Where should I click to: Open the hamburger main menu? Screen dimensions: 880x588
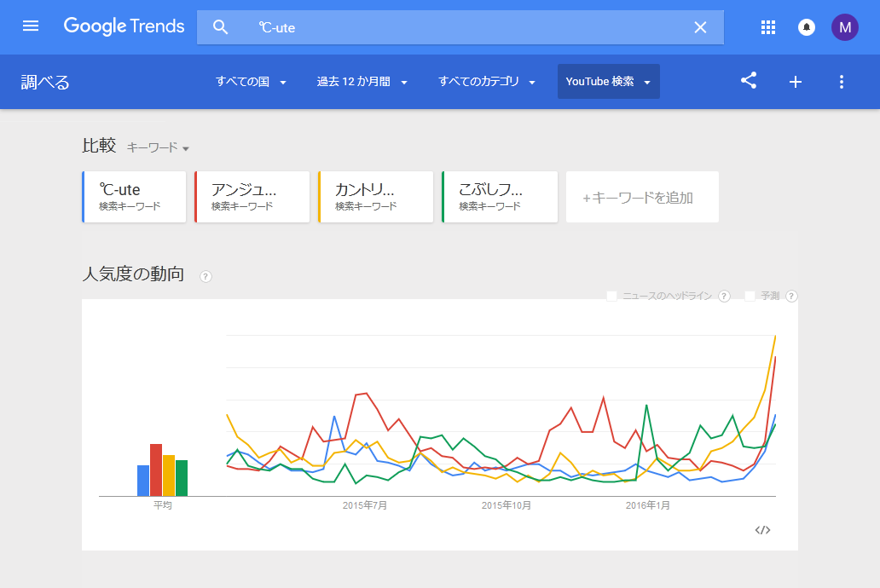click(x=31, y=26)
